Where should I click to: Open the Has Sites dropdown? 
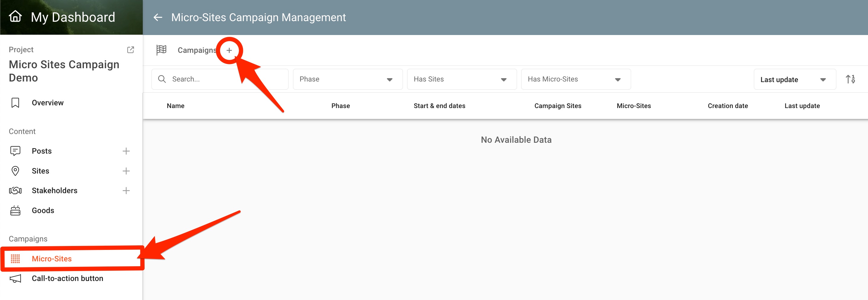461,79
